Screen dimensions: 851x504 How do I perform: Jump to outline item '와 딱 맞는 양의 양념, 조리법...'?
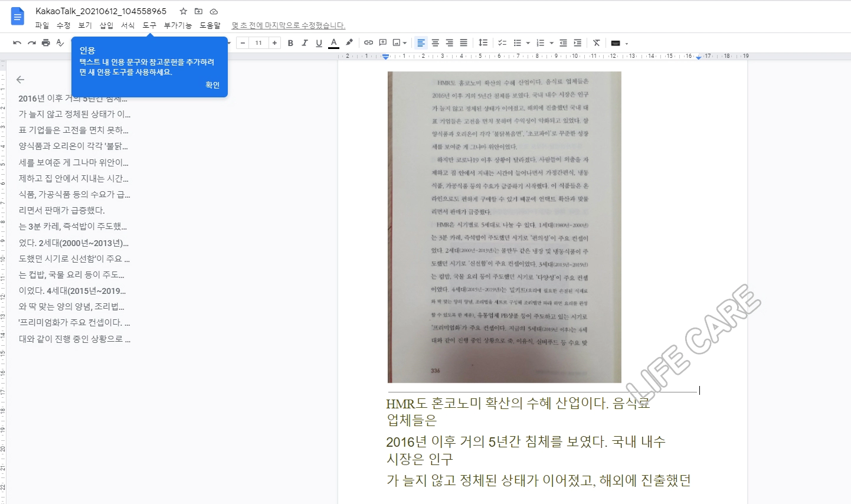[x=71, y=306]
